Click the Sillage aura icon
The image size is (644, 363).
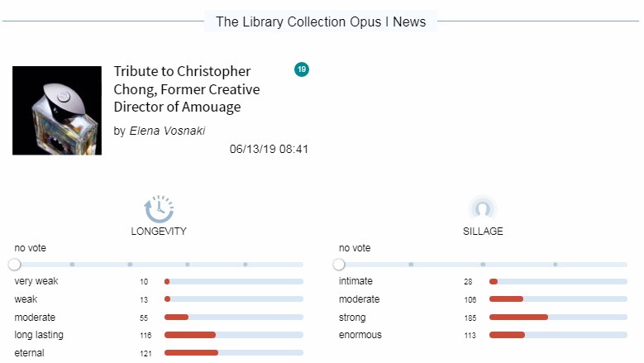[483, 208]
